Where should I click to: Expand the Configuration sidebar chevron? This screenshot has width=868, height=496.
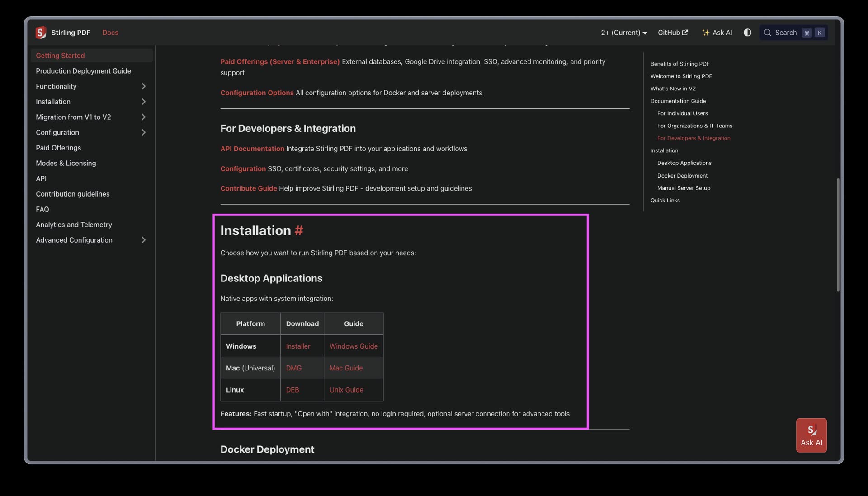[x=143, y=132]
